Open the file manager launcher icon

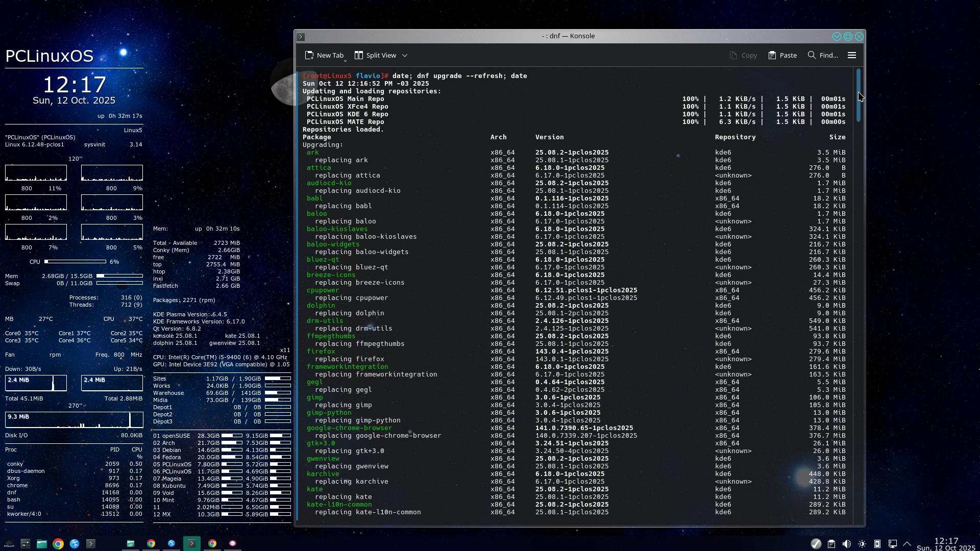41,544
